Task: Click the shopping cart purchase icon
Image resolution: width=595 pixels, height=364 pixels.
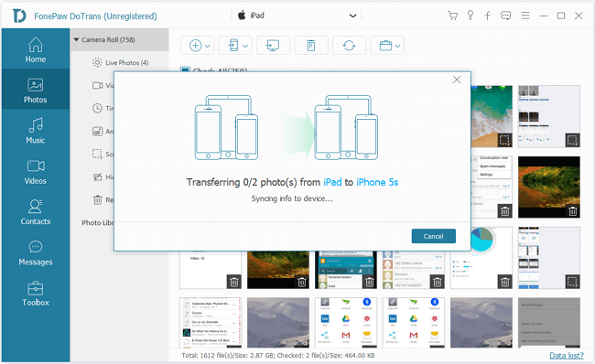Action: click(452, 16)
